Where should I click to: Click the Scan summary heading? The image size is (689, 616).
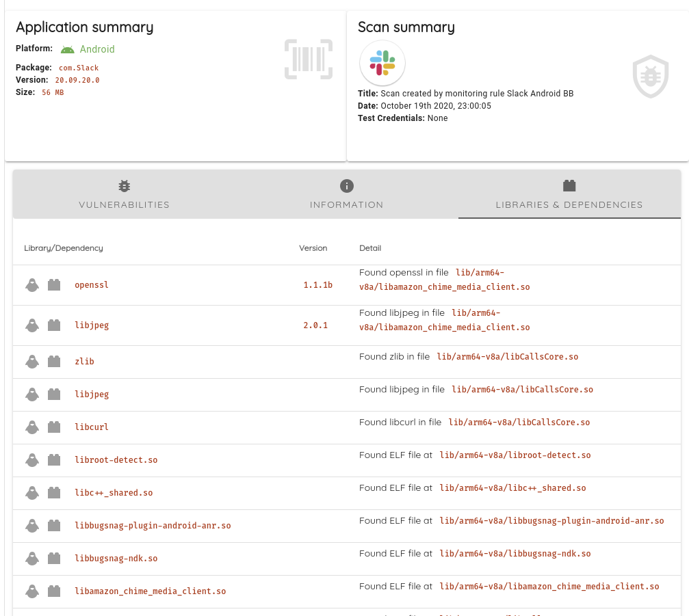[x=406, y=27]
